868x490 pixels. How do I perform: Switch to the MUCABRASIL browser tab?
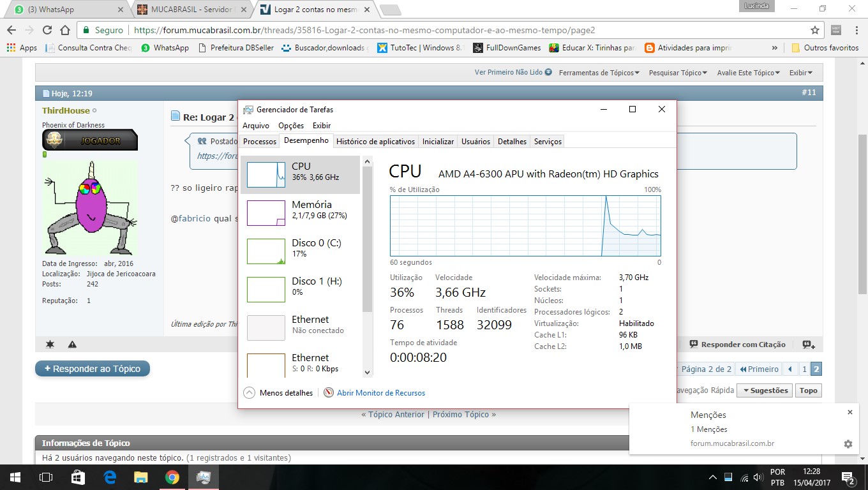pos(191,10)
